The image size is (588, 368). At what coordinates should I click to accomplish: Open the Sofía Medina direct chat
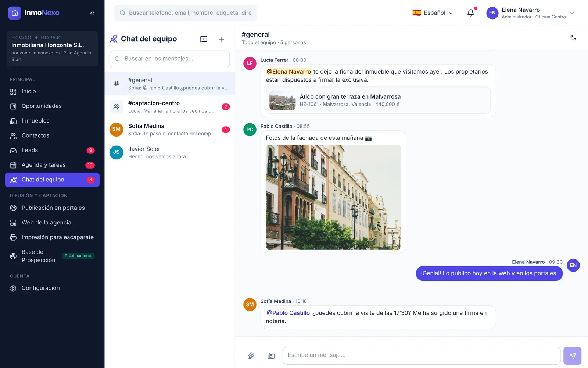pyautogui.click(x=170, y=130)
